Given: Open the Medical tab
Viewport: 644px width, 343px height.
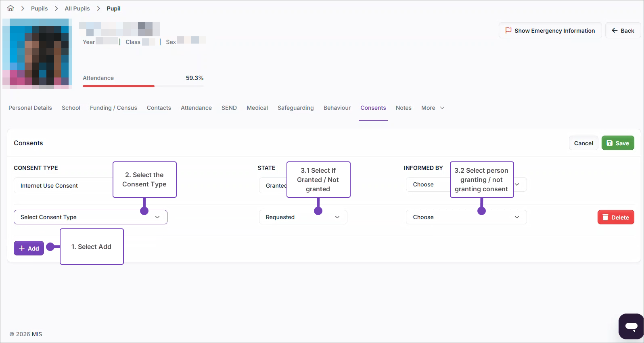Looking at the screenshot, I should pos(257,108).
